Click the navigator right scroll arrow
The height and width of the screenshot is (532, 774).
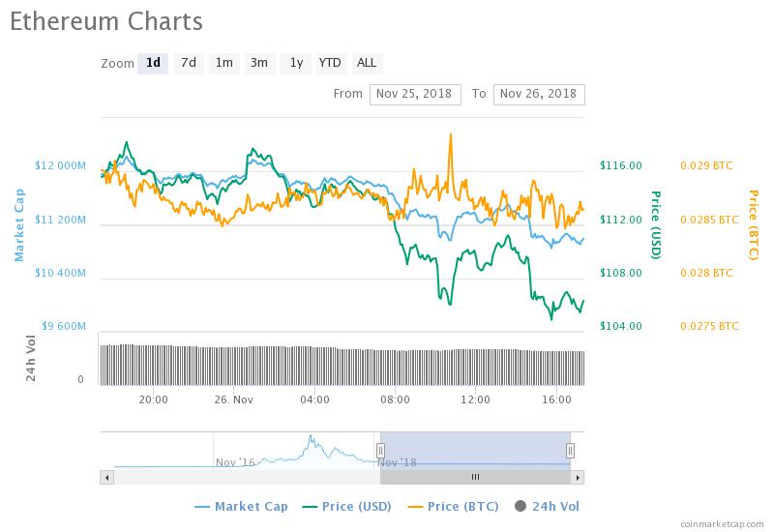click(x=578, y=477)
